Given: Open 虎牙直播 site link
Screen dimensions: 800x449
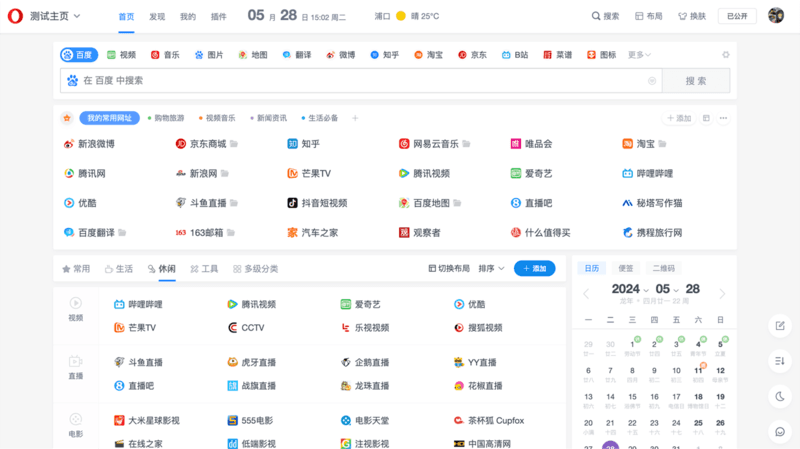Looking at the screenshot, I should point(252,362).
